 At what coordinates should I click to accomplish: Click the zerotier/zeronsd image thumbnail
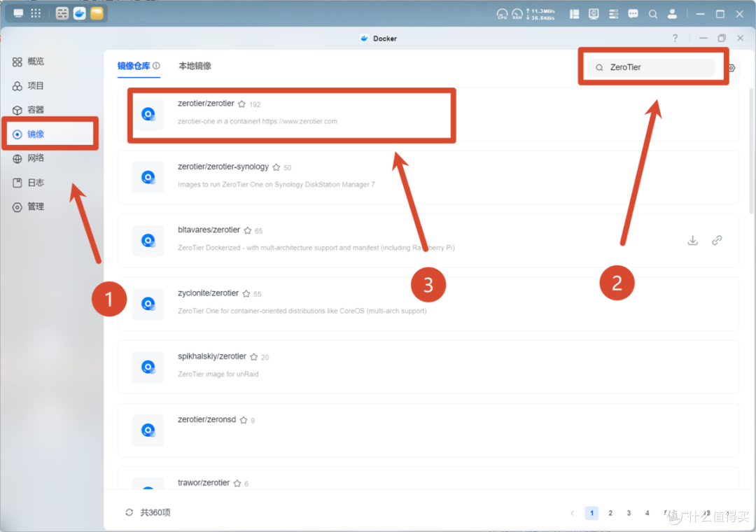point(148,430)
